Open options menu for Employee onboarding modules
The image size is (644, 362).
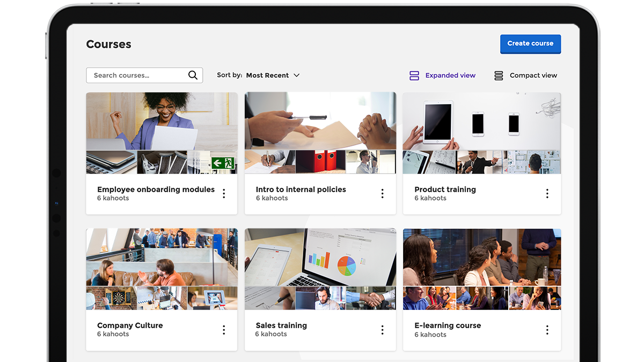pos(224,194)
